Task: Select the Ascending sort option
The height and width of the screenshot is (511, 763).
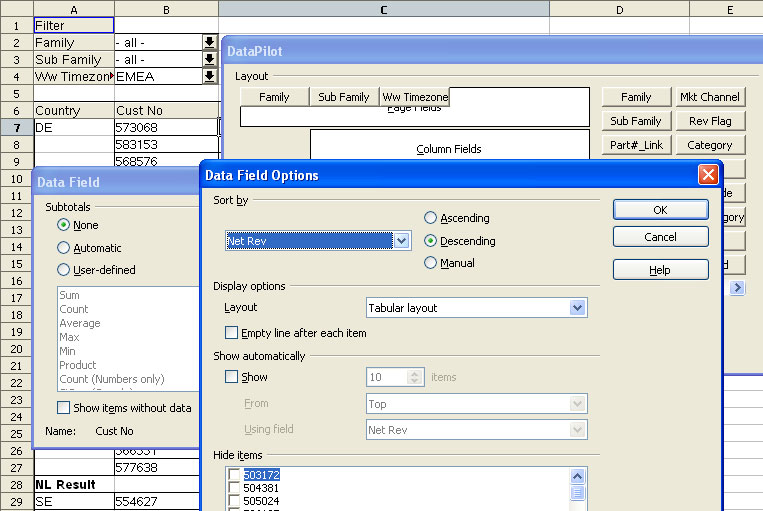Action: pos(431,218)
